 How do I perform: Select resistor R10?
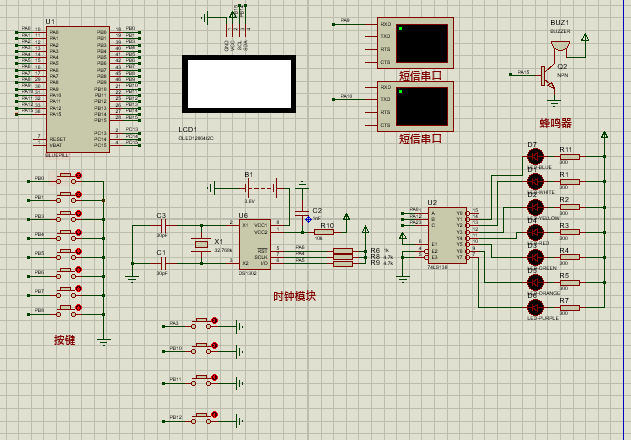tap(324, 232)
